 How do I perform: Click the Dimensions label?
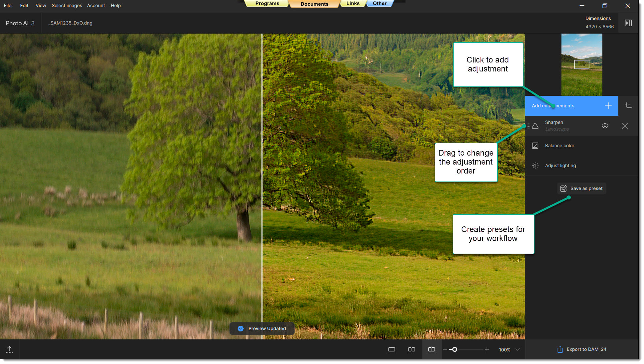click(x=598, y=18)
